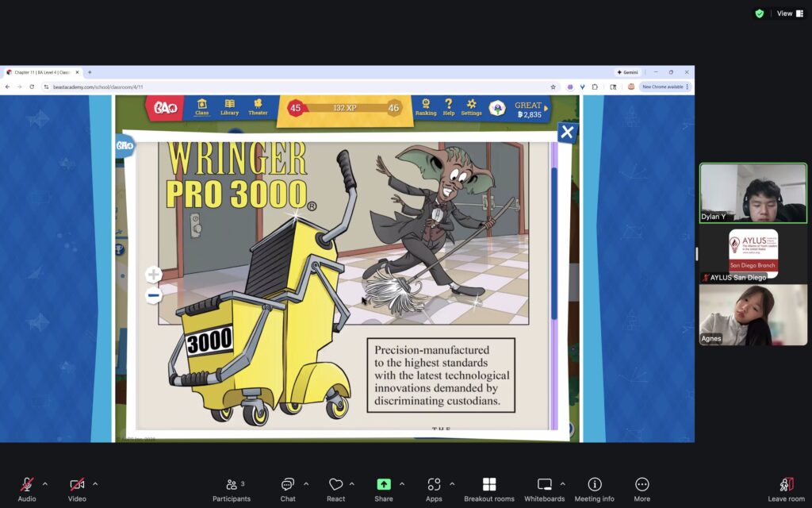Screen dimensions: 812x508
Task: Open the Chat panel
Action: coord(288,485)
